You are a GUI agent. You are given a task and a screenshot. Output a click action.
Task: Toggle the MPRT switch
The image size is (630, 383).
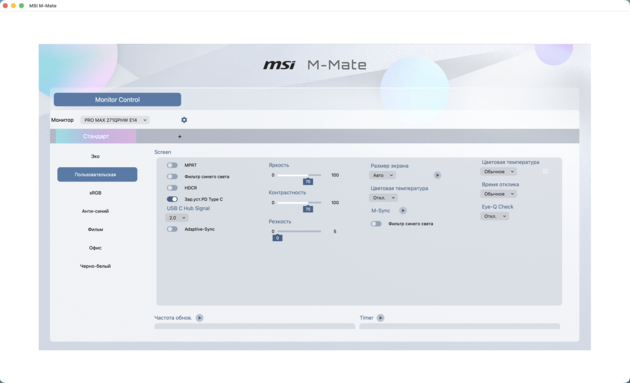(172, 165)
